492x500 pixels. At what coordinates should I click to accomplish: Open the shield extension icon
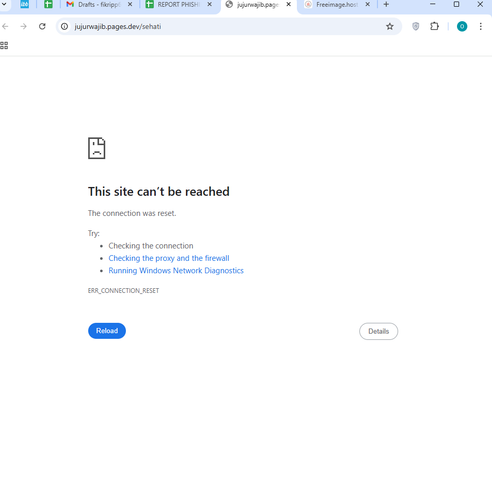click(416, 26)
